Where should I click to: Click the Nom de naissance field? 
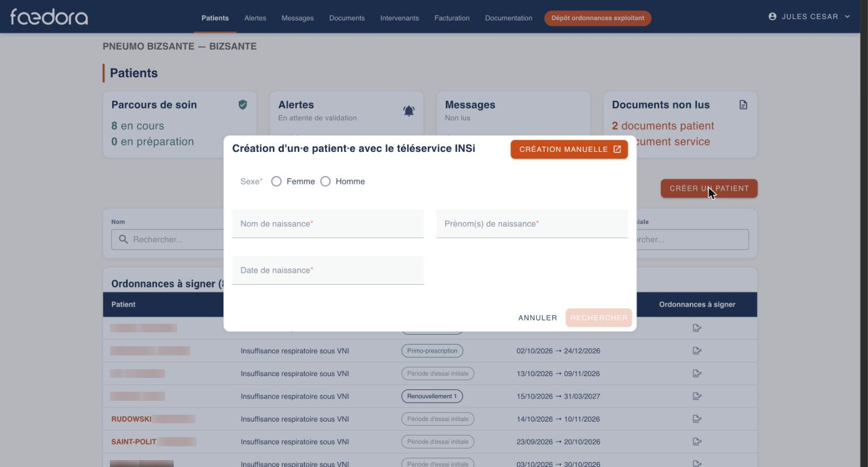click(328, 224)
